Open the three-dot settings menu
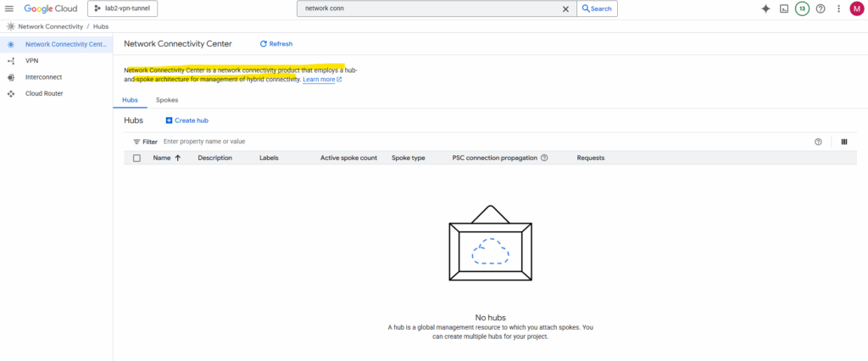This screenshot has height=361, width=868. pyautogui.click(x=838, y=8)
